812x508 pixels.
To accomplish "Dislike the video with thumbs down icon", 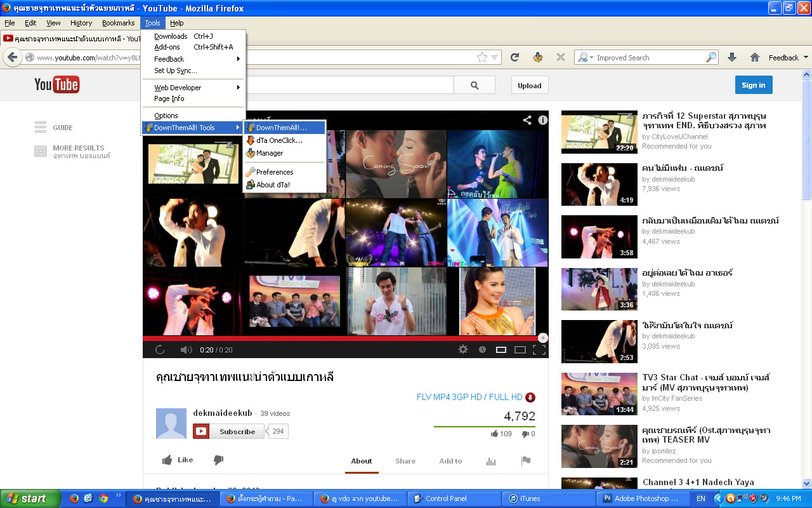I will pos(218,460).
